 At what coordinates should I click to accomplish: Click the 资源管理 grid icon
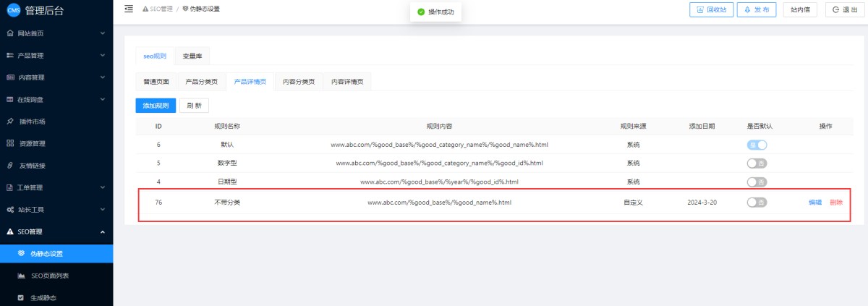[10, 143]
